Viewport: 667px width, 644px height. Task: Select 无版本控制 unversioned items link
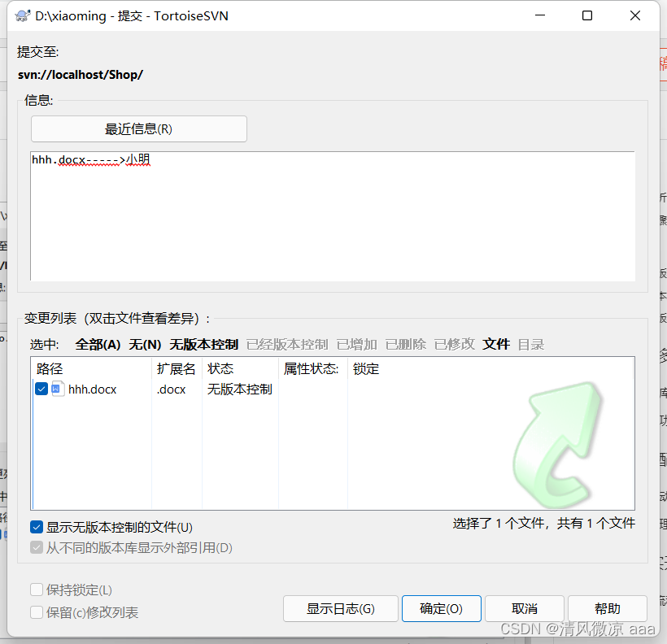[x=203, y=344]
